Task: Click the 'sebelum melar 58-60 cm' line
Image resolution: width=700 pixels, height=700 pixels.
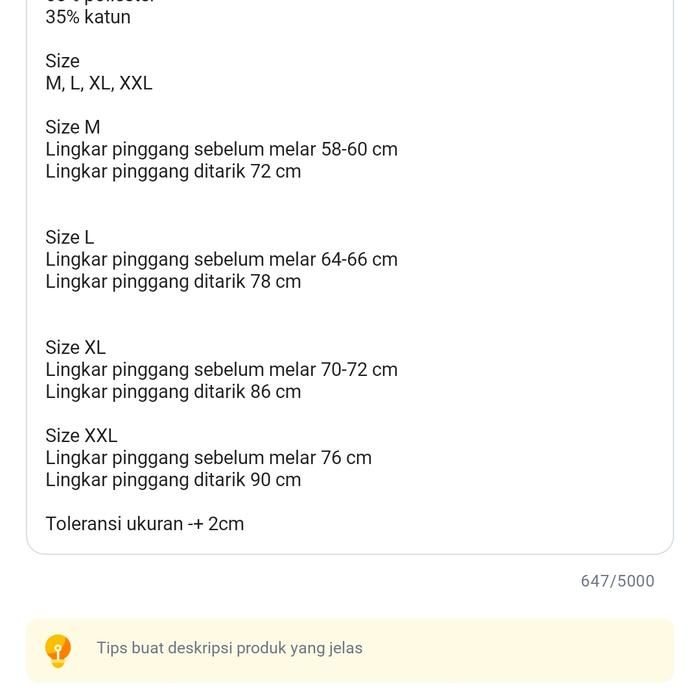Action: [221, 149]
